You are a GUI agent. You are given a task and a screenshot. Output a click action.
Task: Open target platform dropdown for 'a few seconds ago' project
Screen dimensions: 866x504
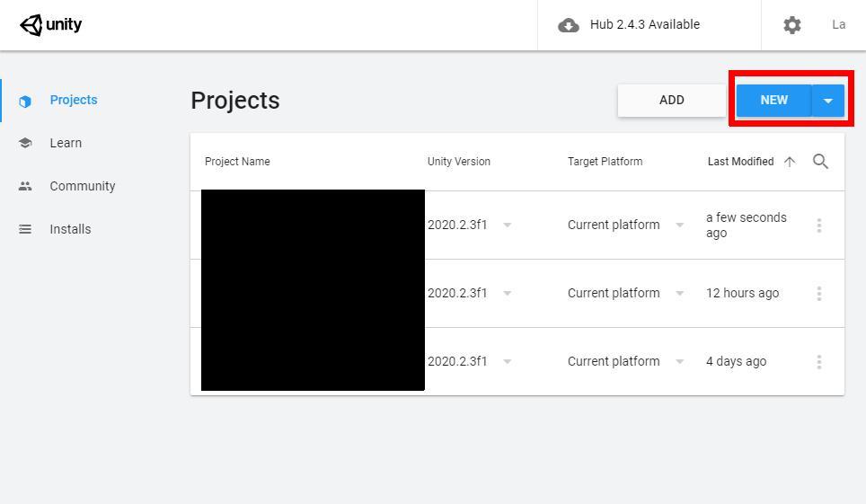coord(680,225)
